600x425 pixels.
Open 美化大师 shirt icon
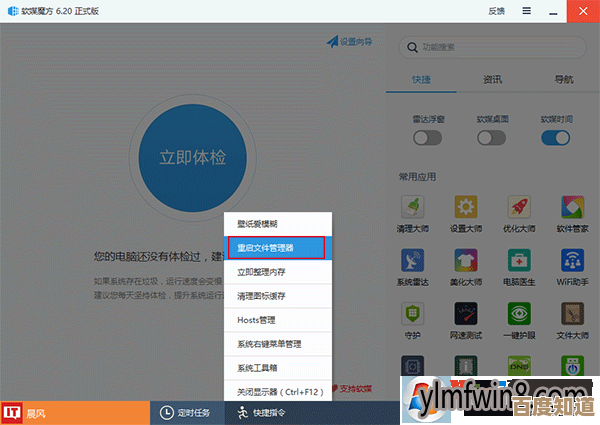coord(465,262)
